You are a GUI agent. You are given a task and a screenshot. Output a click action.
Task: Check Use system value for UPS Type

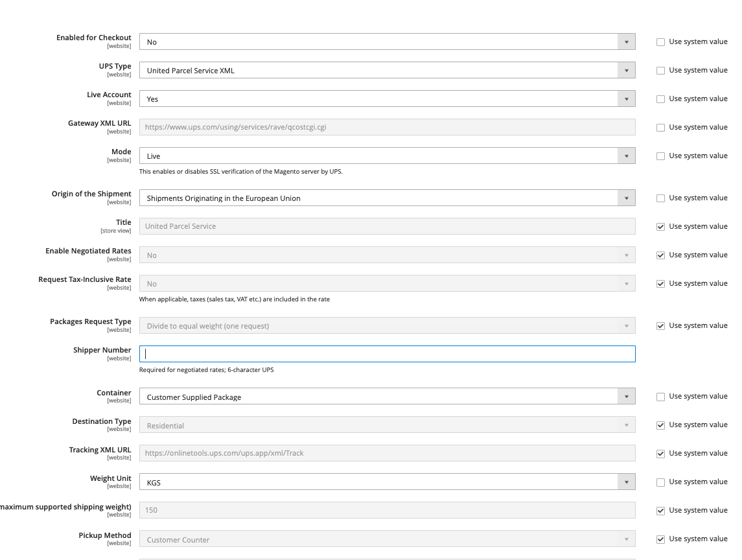tap(661, 71)
